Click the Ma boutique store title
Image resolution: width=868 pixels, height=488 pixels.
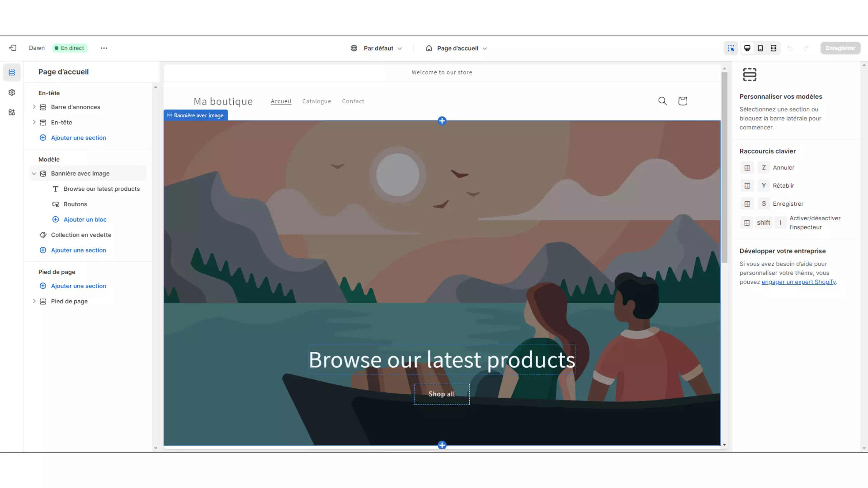(x=223, y=101)
